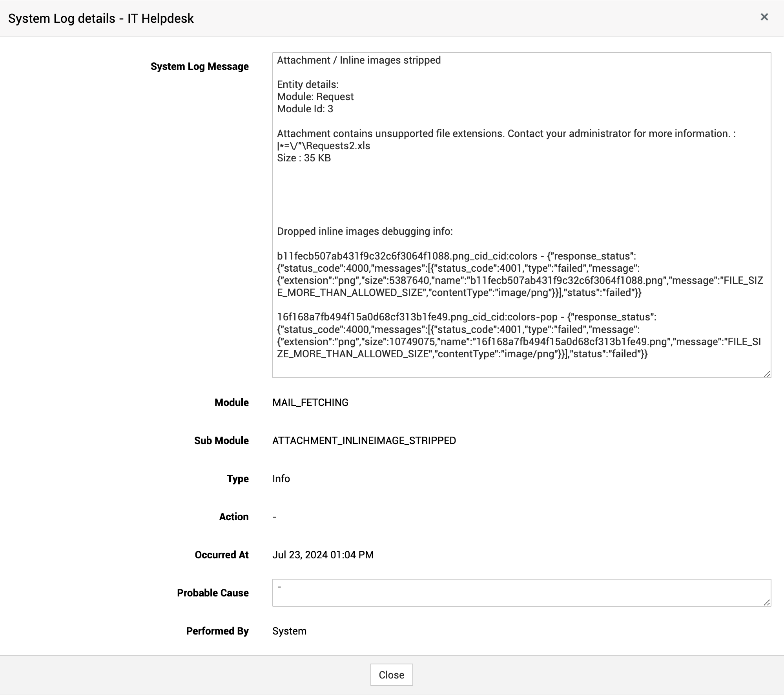Click the Module Id: 3 line
Screen dimensions: 784x695
[x=305, y=109]
